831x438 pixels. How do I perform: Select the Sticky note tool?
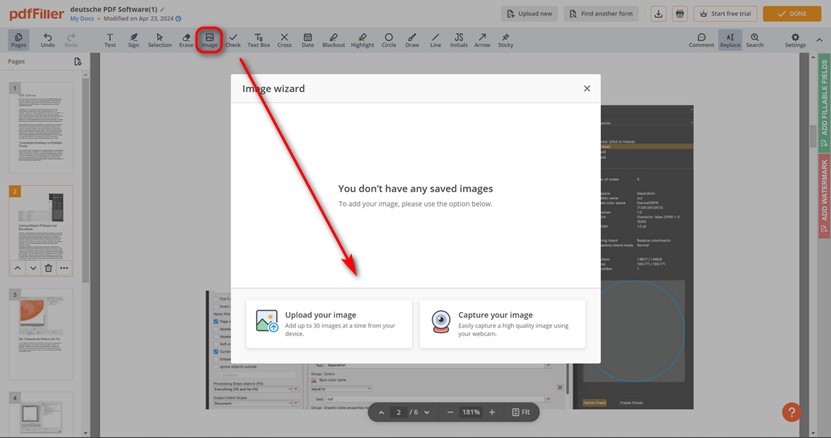pos(505,40)
